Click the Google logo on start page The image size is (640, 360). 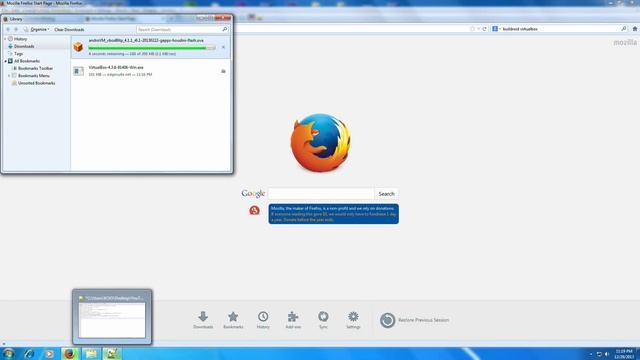click(253, 193)
